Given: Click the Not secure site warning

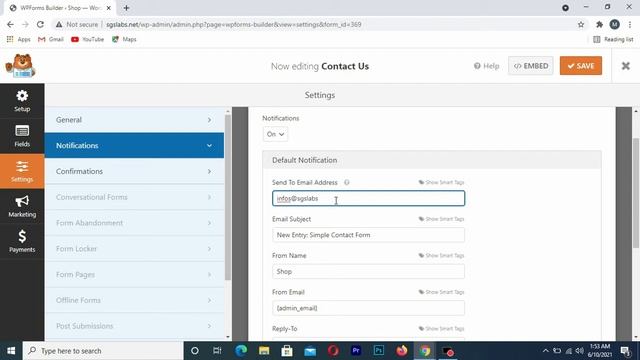Looking at the screenshot, I should (x=77, y=24).
